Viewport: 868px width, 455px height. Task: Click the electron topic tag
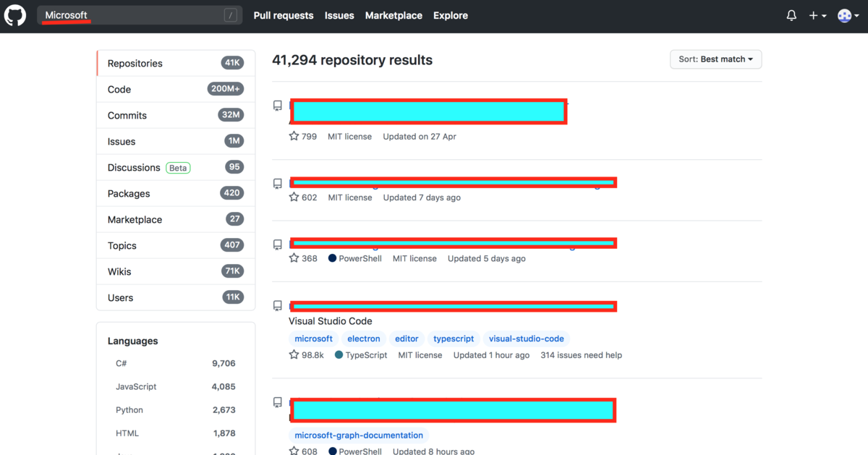point(364,339)
